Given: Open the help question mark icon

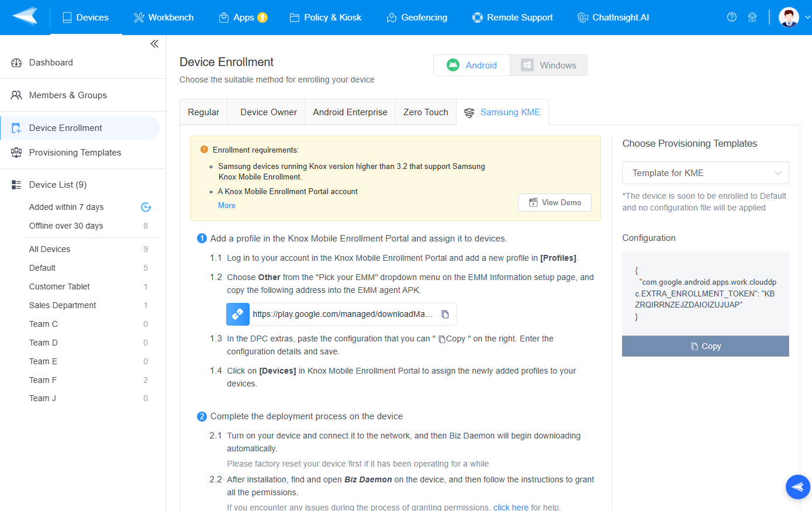Looking at the screenshot, I should coord(732,17).
